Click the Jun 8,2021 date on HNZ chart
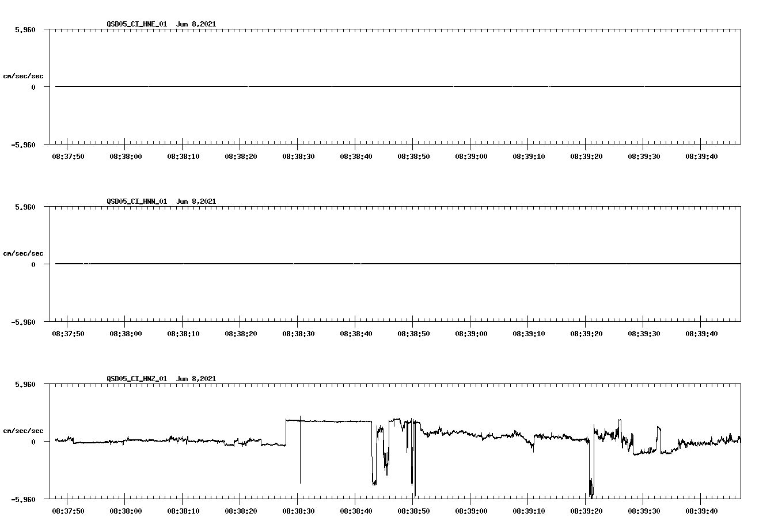 click(196, 379)
